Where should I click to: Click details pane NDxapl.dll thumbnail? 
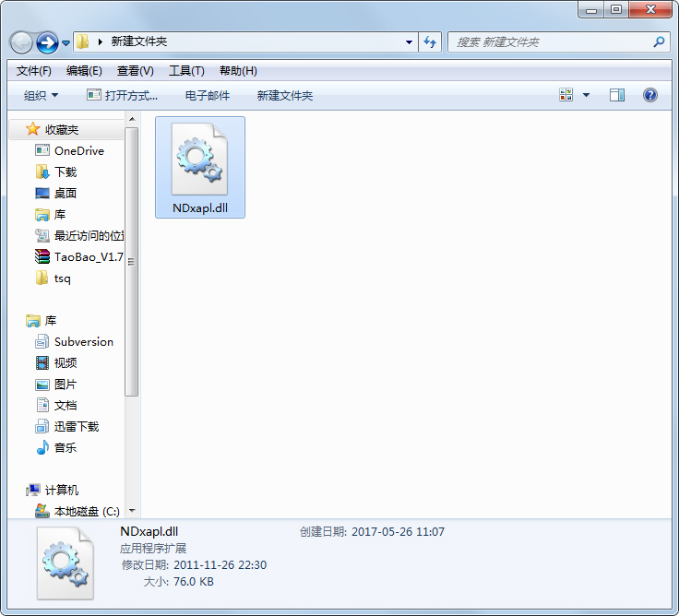(66, 563)
